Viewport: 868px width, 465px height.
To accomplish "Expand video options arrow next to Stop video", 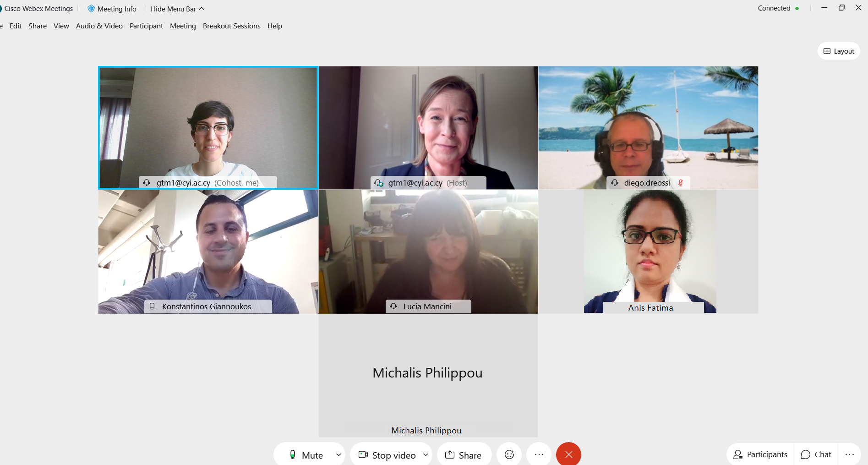I will (426, 454).
